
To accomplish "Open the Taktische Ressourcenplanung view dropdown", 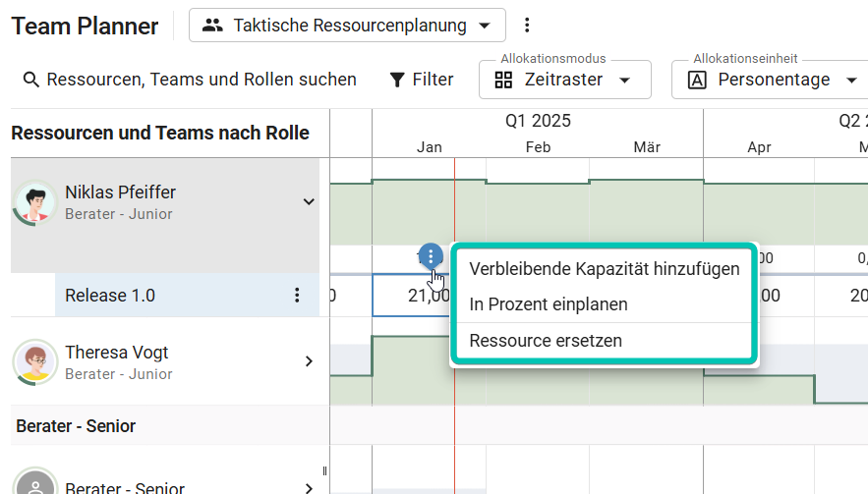I will 347,25.
